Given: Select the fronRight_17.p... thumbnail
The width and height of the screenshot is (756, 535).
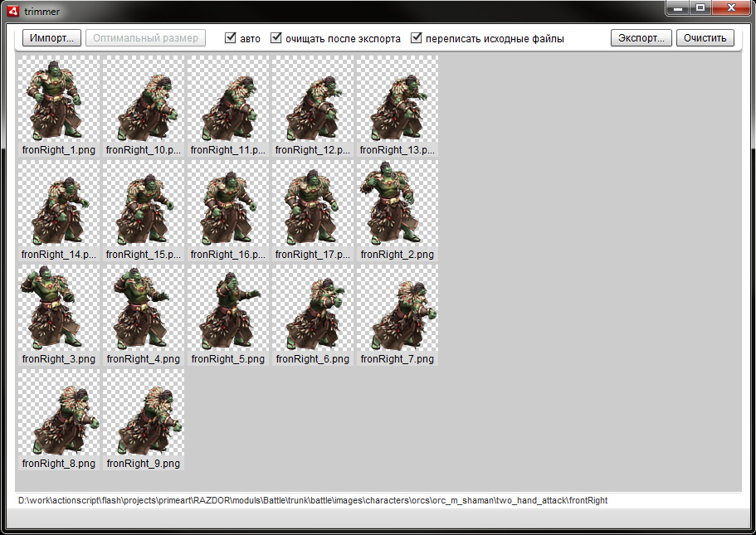Looking at the screenshot, I should coord(312,210).
